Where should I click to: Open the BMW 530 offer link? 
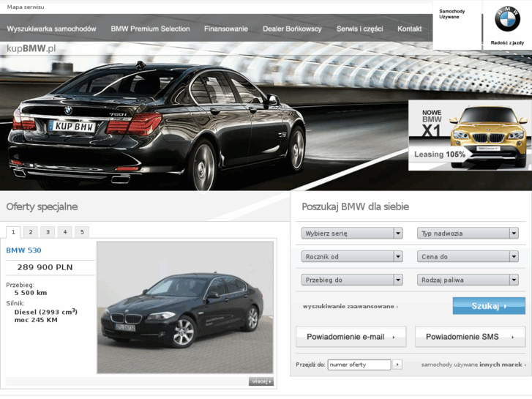tap(23, 250)
